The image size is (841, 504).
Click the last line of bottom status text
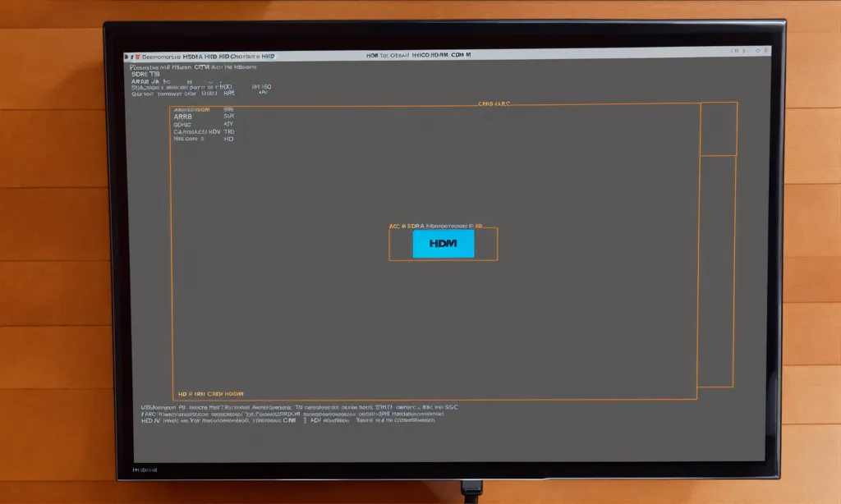[x=287, y=420]
